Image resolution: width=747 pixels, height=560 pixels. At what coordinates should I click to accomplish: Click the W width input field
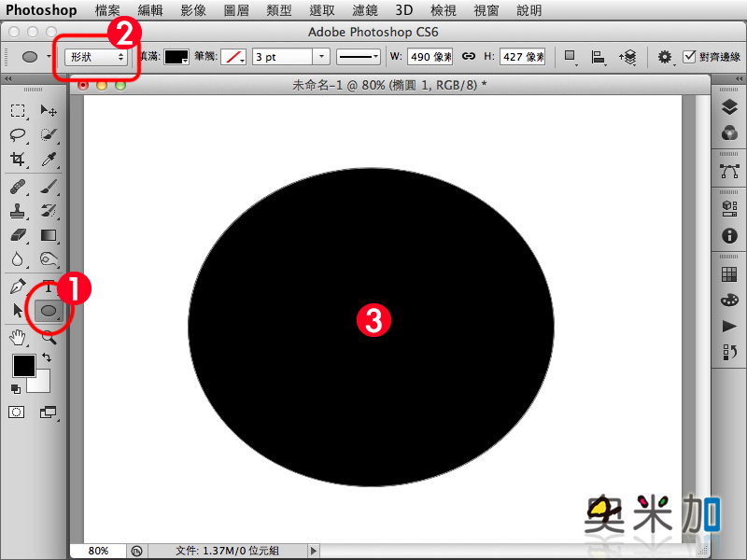pos(430,57)
